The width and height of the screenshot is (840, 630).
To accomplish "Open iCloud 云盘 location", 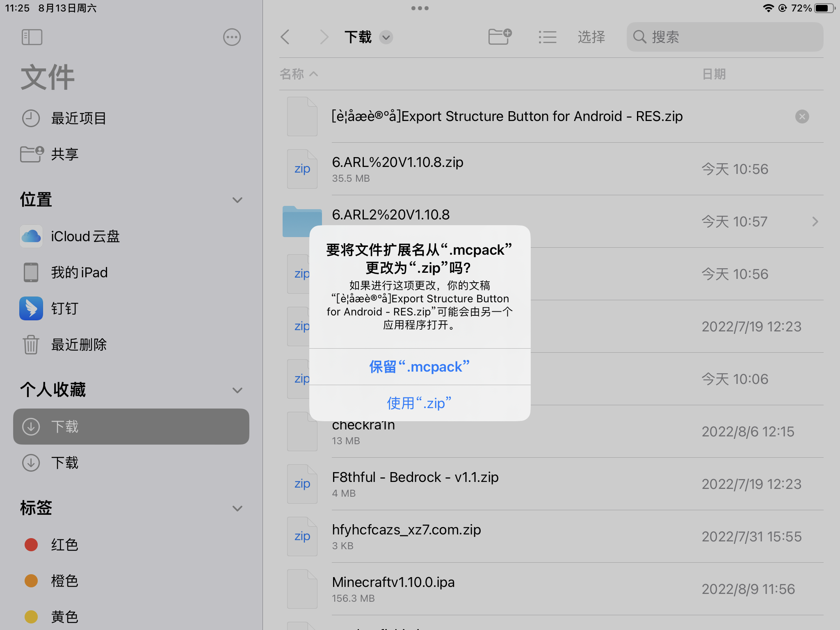I will click(131, 236).
